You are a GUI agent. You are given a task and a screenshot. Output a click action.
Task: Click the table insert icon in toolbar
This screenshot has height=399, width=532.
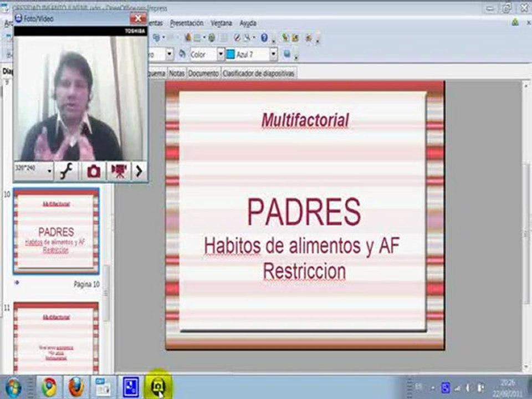click(197, 38)
